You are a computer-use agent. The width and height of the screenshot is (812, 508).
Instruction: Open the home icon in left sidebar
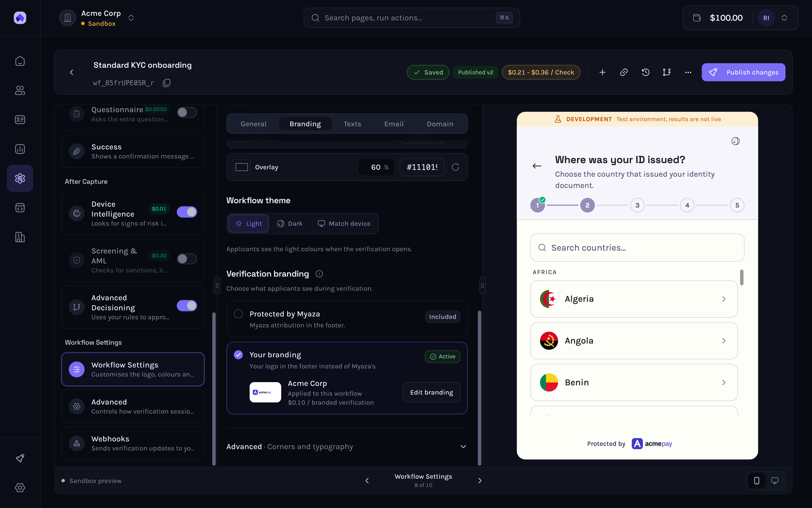pos(20,61)
